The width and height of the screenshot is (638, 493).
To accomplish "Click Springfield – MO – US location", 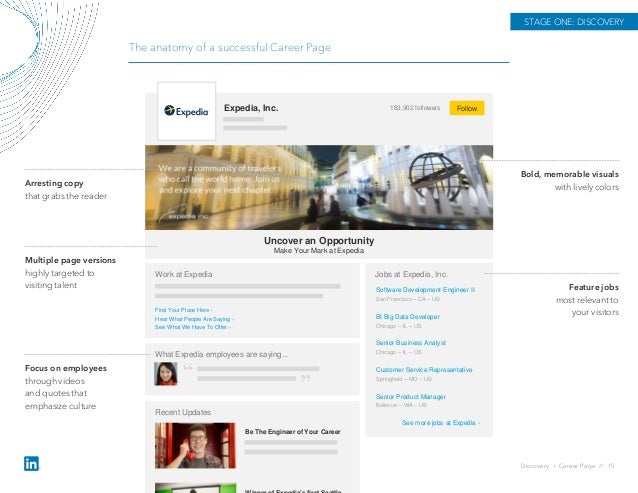I will point(403,379).
